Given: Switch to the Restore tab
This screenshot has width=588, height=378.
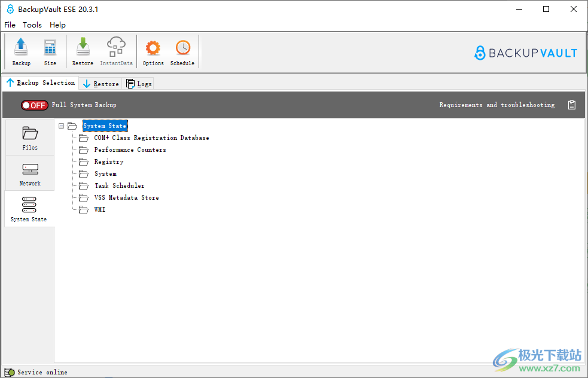Looking at the screenshot, I should coord(100,84).
